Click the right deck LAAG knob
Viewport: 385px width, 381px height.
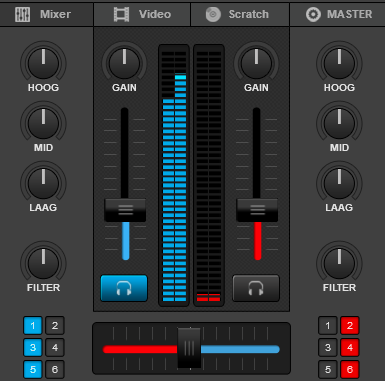339,183
